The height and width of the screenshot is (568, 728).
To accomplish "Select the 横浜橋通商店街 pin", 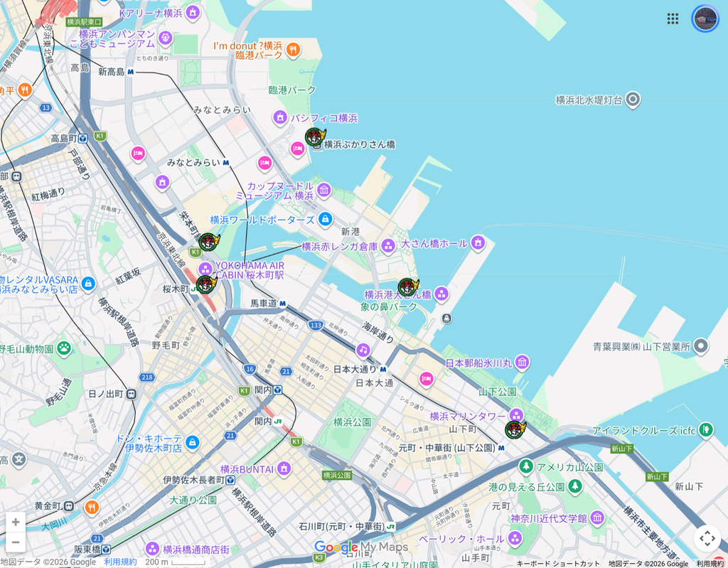I will pos(152,549).
